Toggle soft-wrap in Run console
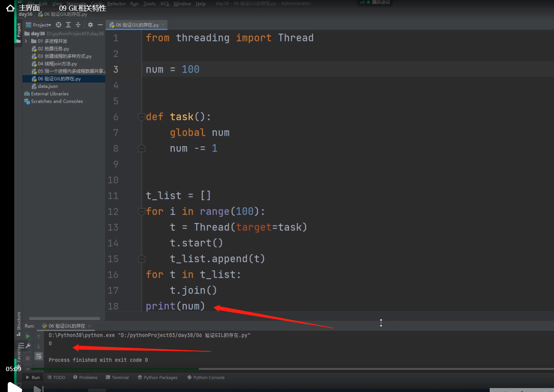Screen dimensions: 554x392 [x=39, y=356]
